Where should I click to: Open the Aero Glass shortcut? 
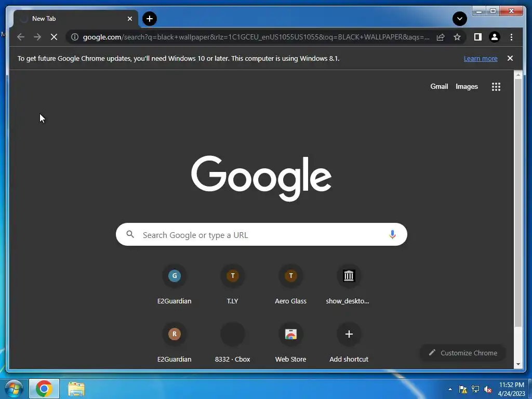pos(291,284)
